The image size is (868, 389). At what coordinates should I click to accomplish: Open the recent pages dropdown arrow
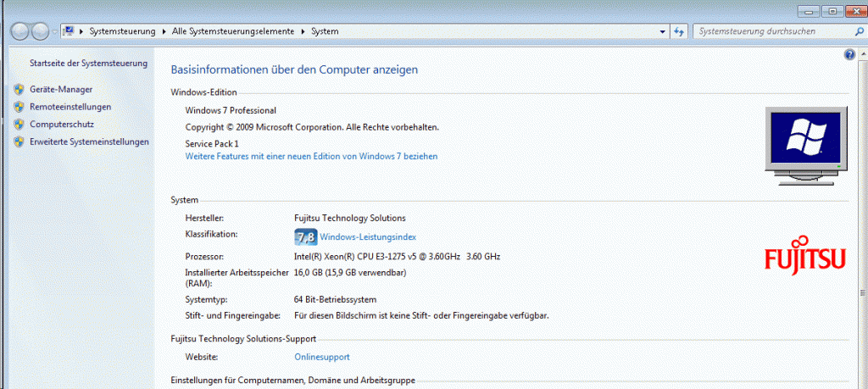click(55, 32)
